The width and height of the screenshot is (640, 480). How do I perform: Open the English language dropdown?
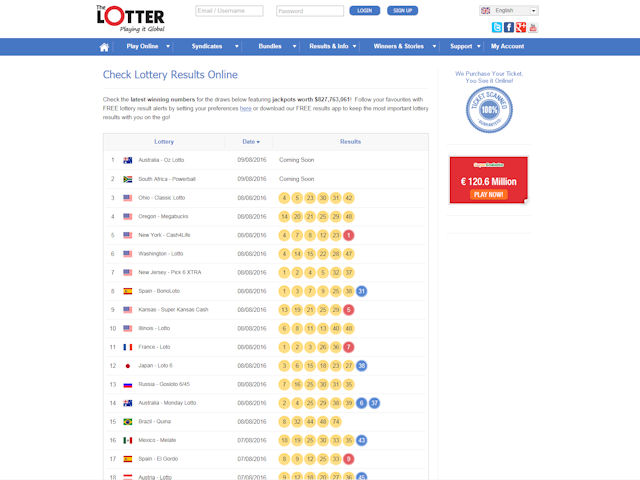(x=509, y=11)
